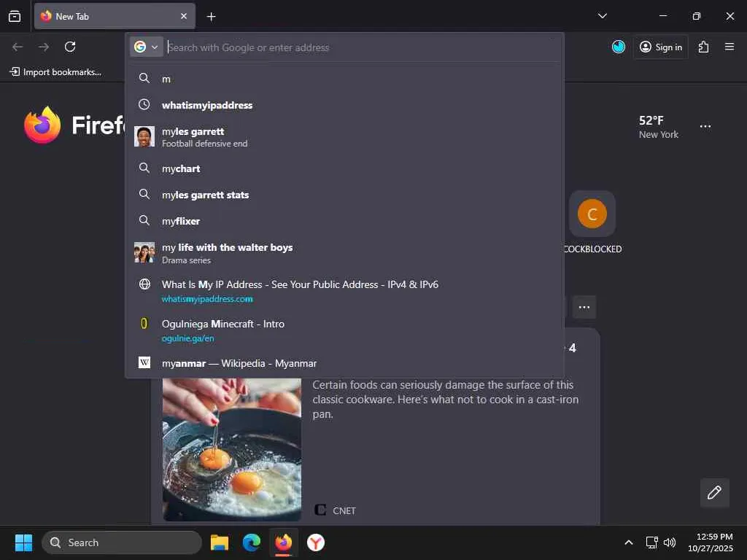The image size is (747, 560).
Task: Click the walter boys series thumbnail
Action: pos(144,253)
